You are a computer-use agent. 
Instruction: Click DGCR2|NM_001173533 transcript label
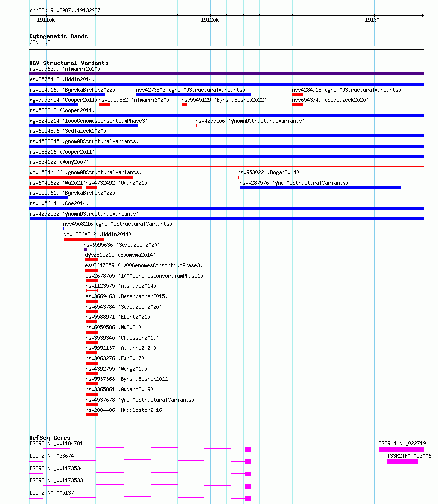coord(56,480)
